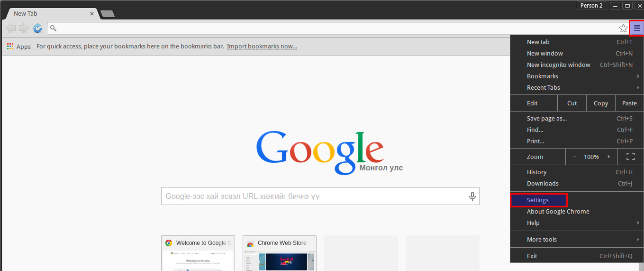
Task: Click the Import bookmarks now link
Action: coord(262,47)
